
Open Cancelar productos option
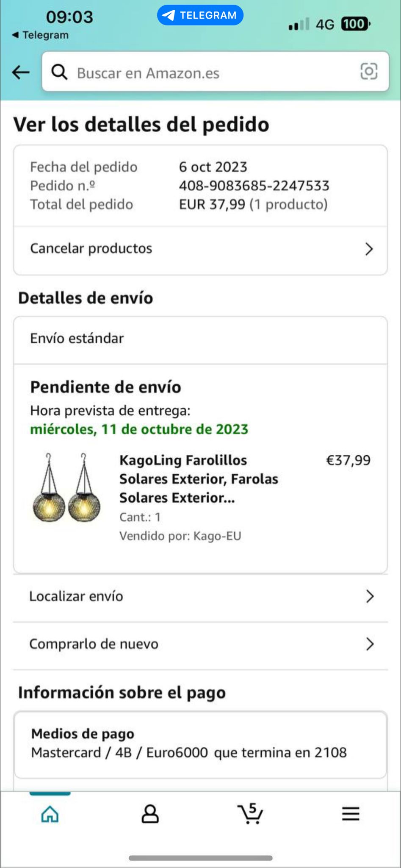pos(91,248)
